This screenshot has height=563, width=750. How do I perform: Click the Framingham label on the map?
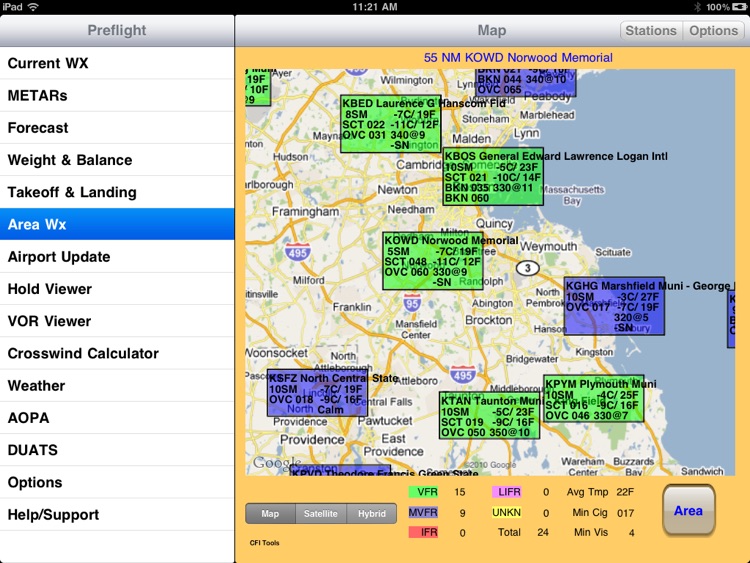[305, 211]
